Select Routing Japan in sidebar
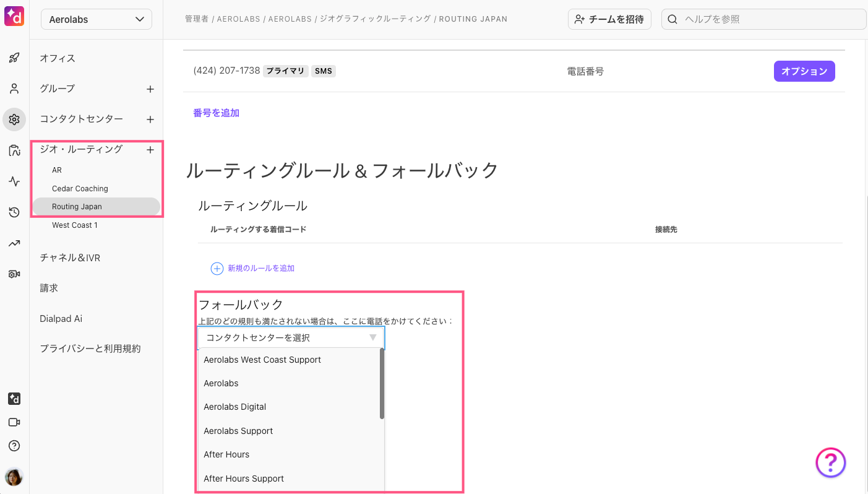 (97, 207)
